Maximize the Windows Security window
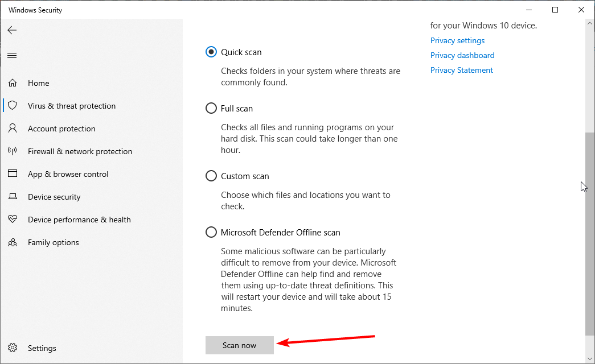This screenshot has height=364, width=595. click(555, 10)
